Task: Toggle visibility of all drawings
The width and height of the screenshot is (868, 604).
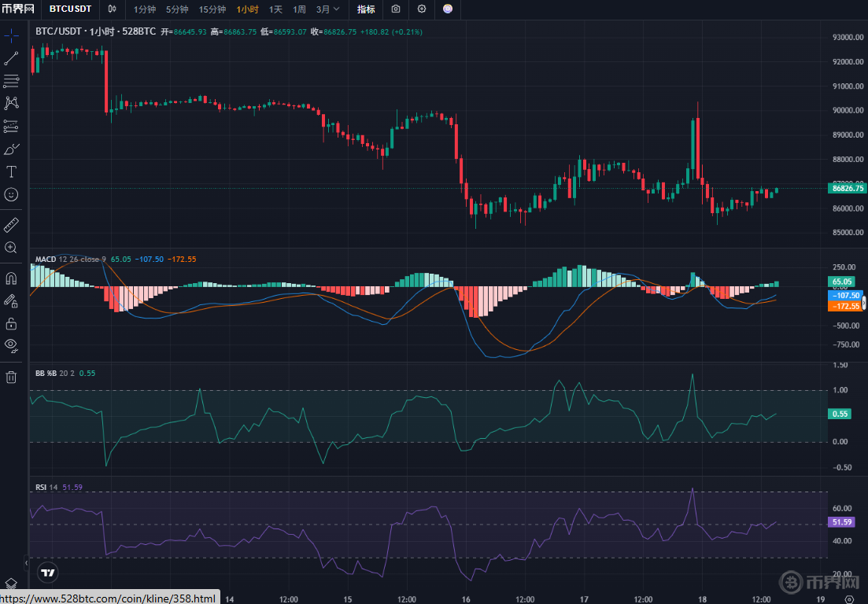Action: point(11,344)
